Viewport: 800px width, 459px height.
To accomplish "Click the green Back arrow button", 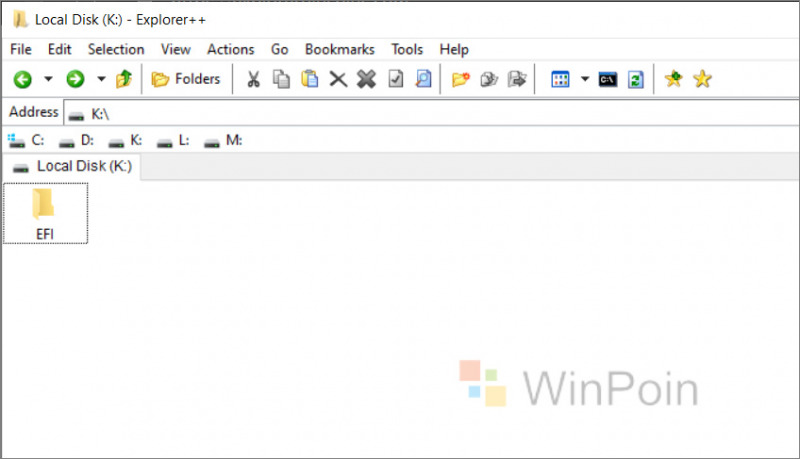I will coord(22,79).
